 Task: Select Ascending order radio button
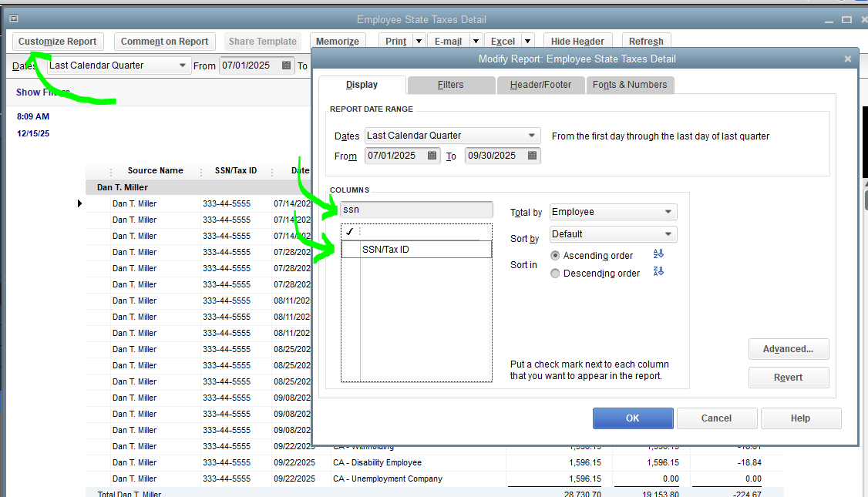click(x=555, y=256)
